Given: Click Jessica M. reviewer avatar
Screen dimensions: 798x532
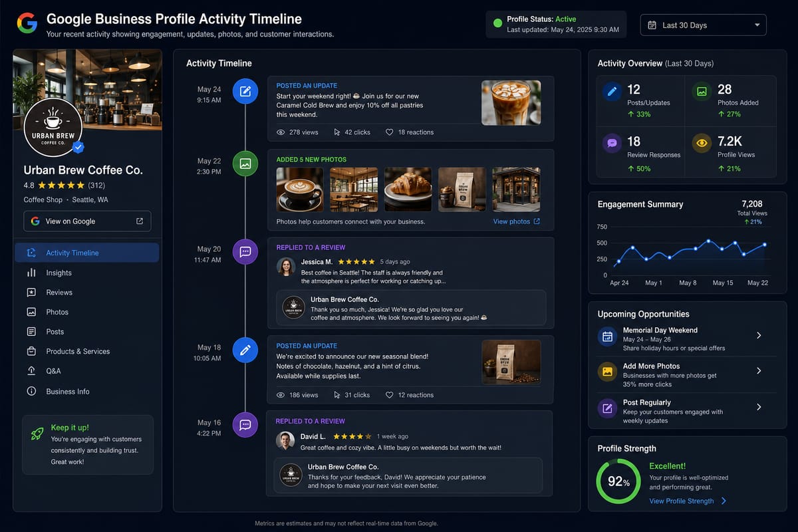Looking at the screenshot, I should click(286, 267).
